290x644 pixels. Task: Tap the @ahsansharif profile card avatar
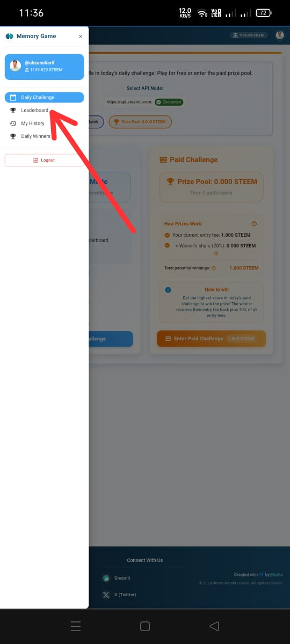tap(16, 65)
